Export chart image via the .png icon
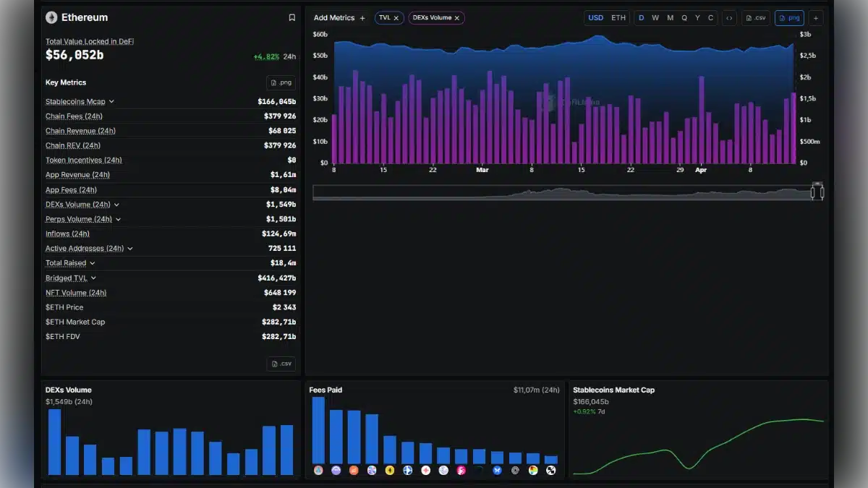 [x=789, y=18]
